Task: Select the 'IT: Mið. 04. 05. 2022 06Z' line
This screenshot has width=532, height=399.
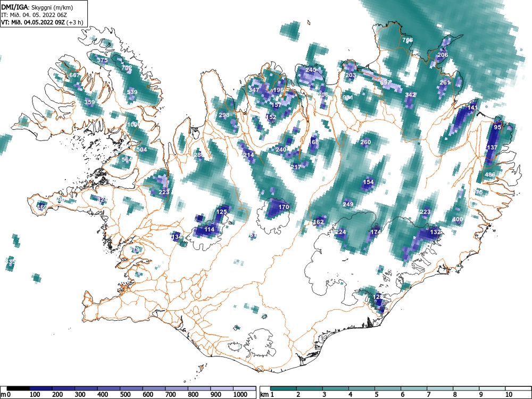Action: pos(35,15)
